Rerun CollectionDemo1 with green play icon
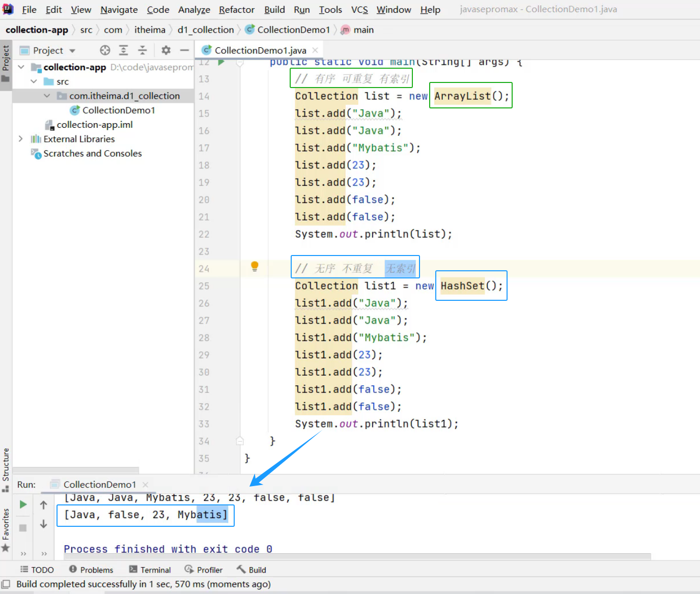 click(x=23, y=504)
